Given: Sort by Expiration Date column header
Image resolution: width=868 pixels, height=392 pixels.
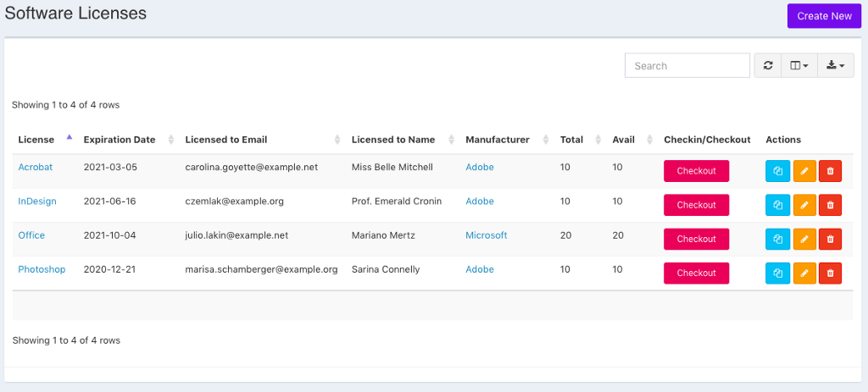Looking at the screenshot, I should (x=120, y=140).
